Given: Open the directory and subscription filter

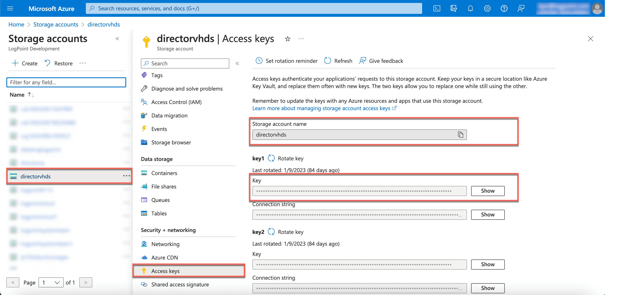Looking at the screenshot, I should [x=453, y=8].
